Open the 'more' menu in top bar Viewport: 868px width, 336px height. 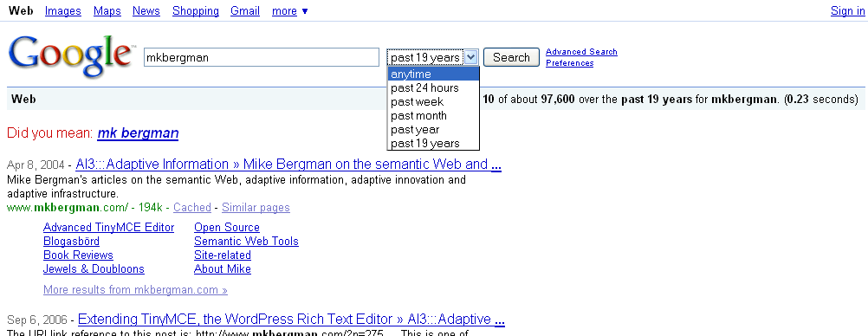pyautogui.click(x=289, y=11)
